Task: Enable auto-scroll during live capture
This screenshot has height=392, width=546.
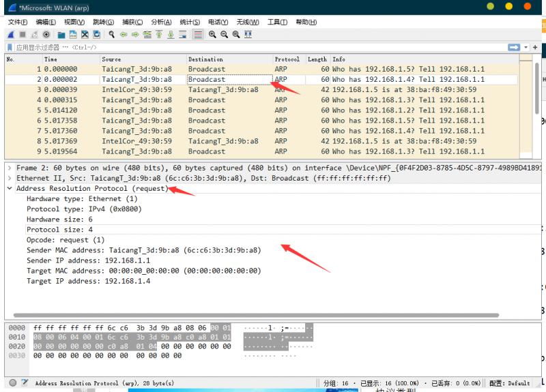Action: point(183,35)
